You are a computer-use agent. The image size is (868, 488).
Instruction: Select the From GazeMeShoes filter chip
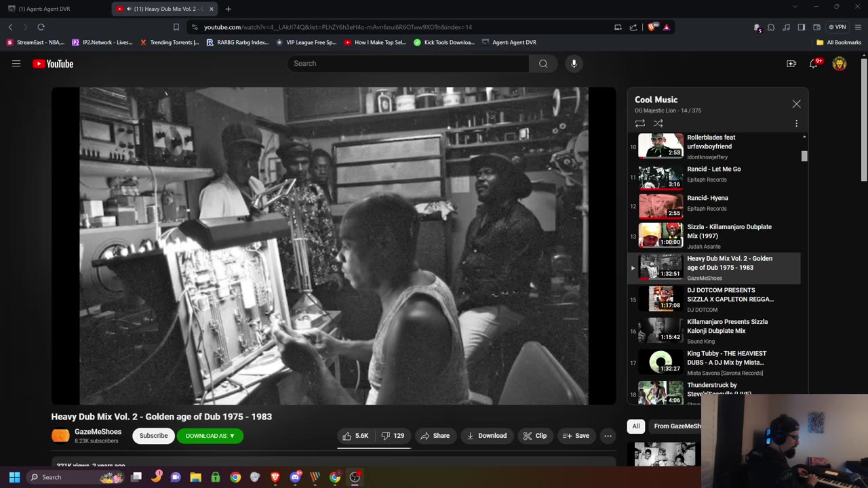[675, 426]
